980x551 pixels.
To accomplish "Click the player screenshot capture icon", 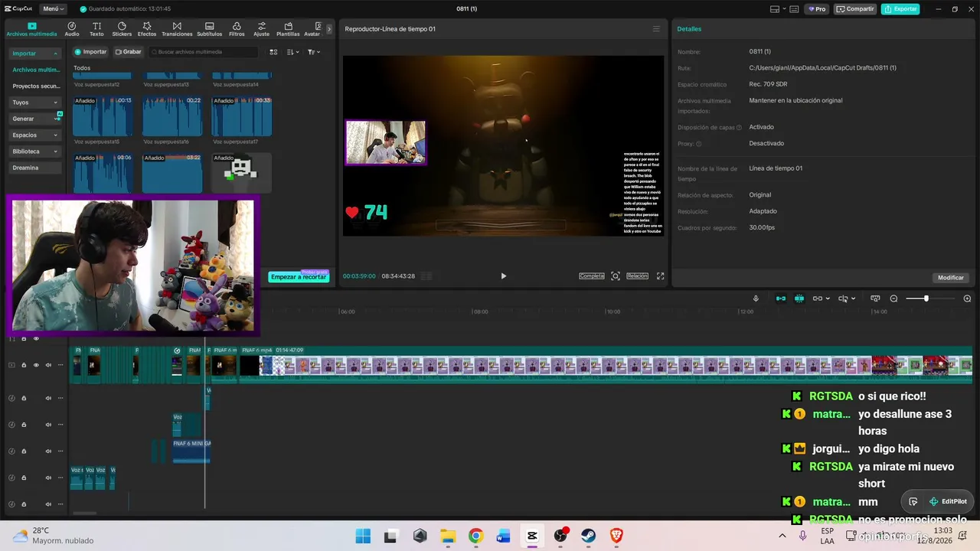I will pos(616,276).
